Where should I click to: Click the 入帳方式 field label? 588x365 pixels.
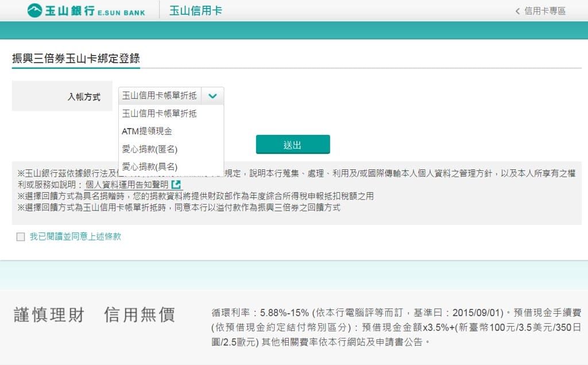(x=84, y=97)
